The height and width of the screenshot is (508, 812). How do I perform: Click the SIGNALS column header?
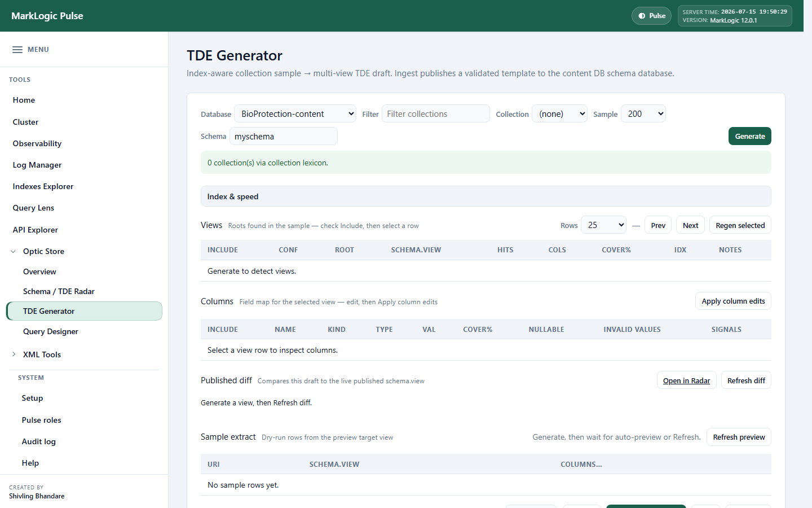click(726, 329)
